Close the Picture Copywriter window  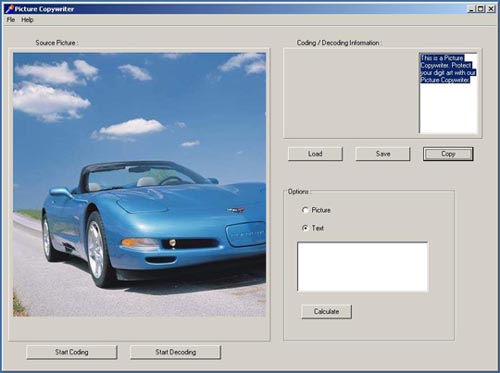(x=491, y=9)
